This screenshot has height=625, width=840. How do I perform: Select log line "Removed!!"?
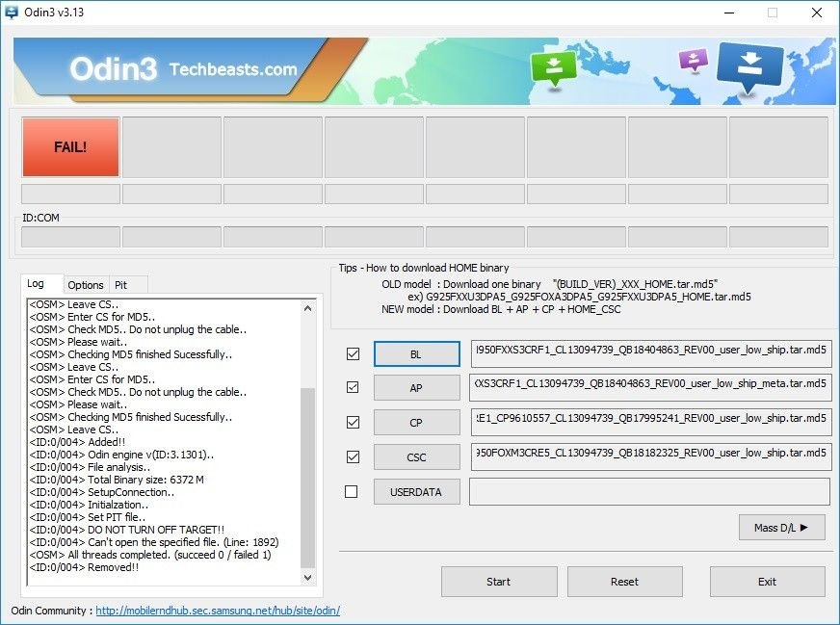click(x=84, y=567)
